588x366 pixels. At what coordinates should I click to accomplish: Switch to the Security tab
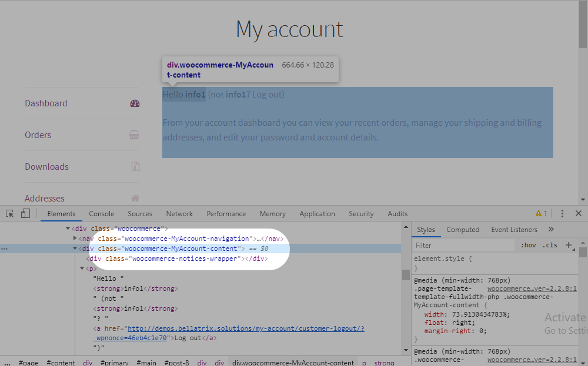tap(361, 213)
